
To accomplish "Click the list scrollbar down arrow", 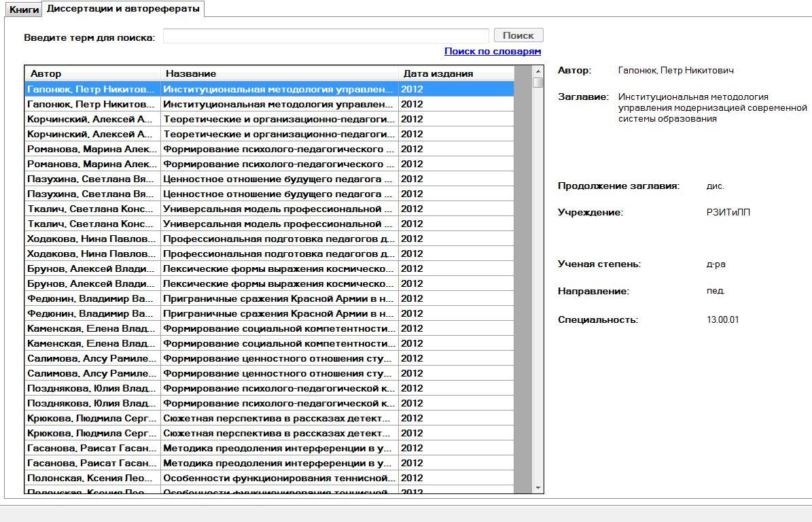I will pos(538,488).
